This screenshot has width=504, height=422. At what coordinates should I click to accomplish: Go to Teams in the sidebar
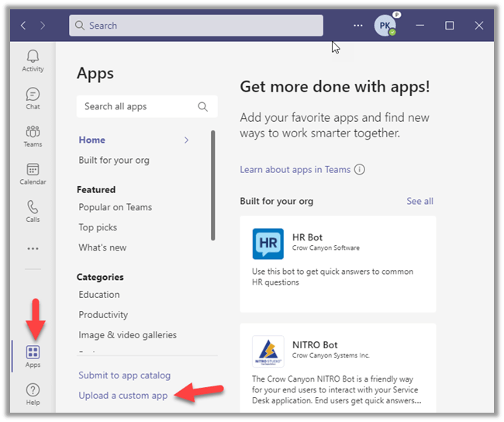33,136
